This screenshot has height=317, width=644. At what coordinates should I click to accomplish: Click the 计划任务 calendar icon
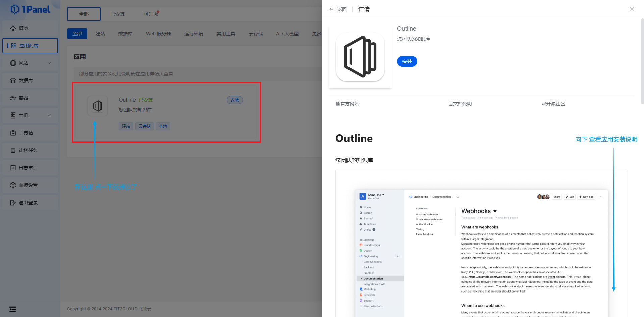tap(13, 150)
